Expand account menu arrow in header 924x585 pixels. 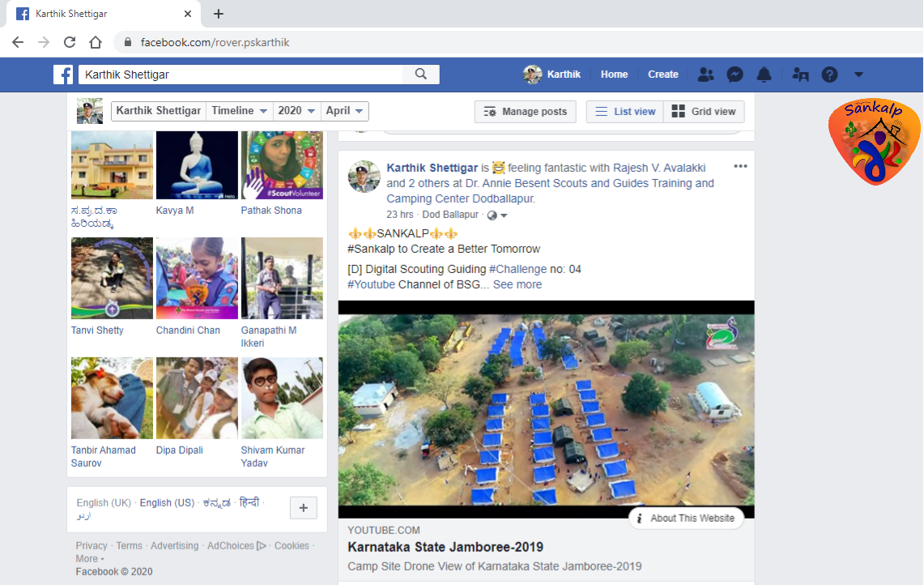pyautogui.click(x=858, y=75)
